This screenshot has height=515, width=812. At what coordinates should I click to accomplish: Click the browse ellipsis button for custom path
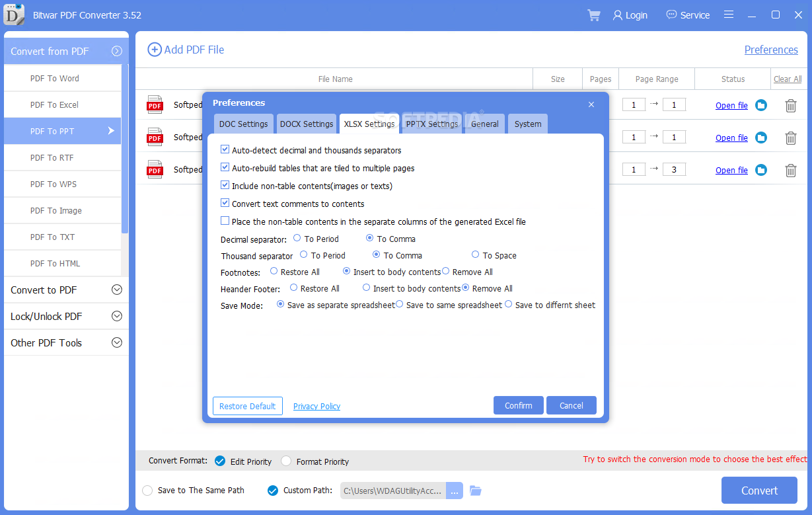pos(455,491)
